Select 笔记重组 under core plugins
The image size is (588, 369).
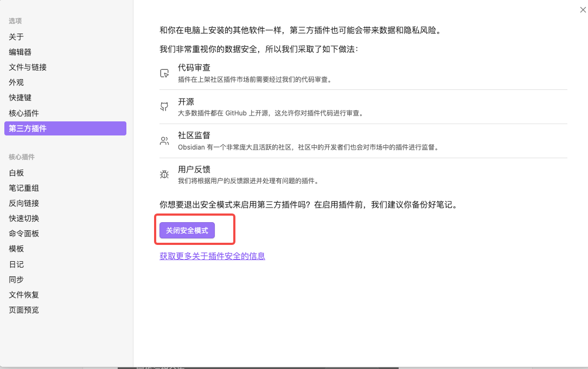pyautogui.click(x=23, y=187)
